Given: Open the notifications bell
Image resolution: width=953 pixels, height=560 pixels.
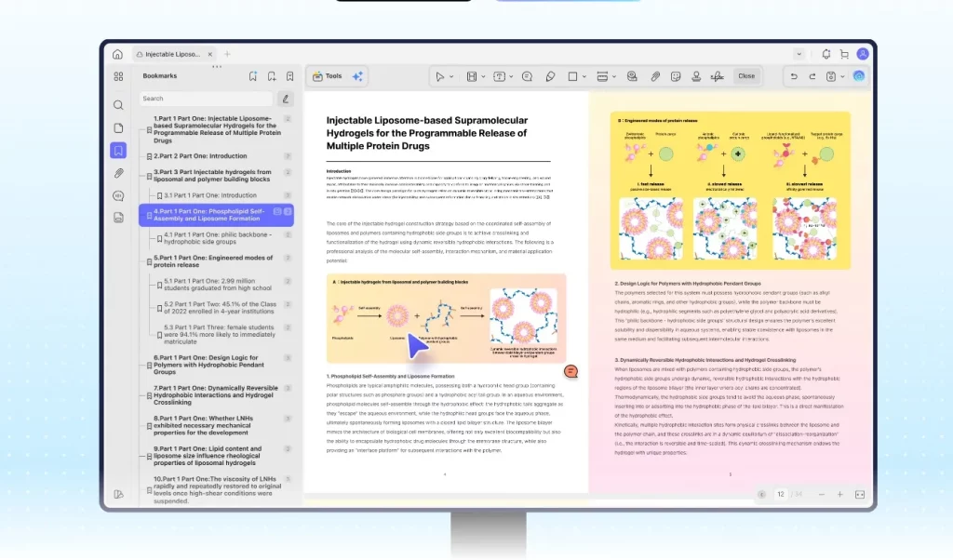Looking at the screenshot, I should tap(826, 54).
